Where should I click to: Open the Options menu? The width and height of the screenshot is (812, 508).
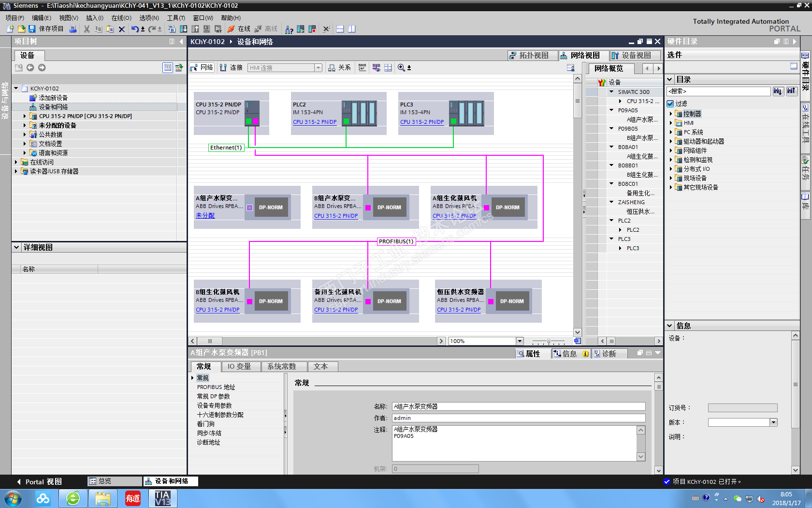149,18
